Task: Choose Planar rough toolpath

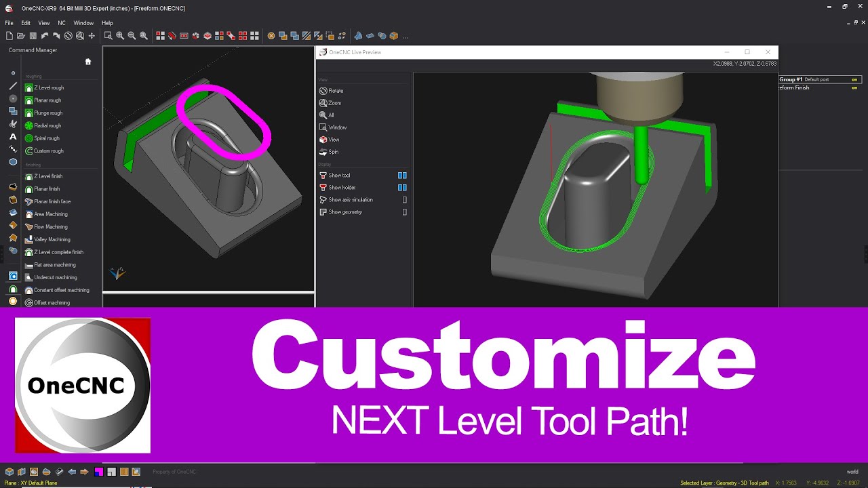Action: click(x=43, y=100)
